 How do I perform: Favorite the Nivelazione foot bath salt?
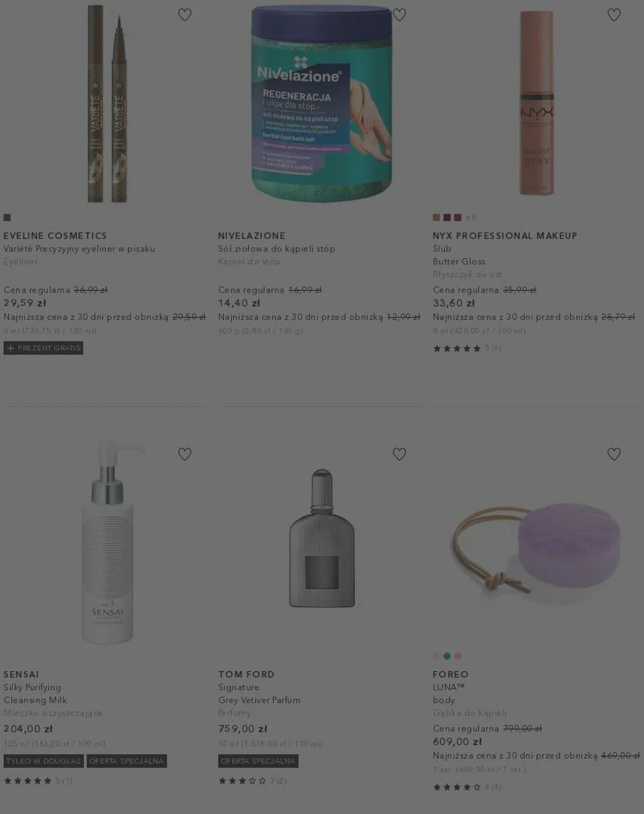(x=399, y=15)
